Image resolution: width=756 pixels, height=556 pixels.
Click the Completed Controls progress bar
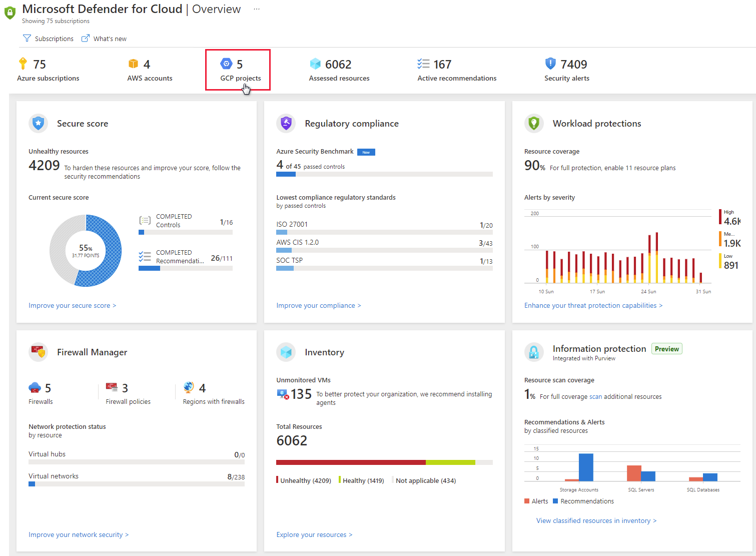point(186,232)
